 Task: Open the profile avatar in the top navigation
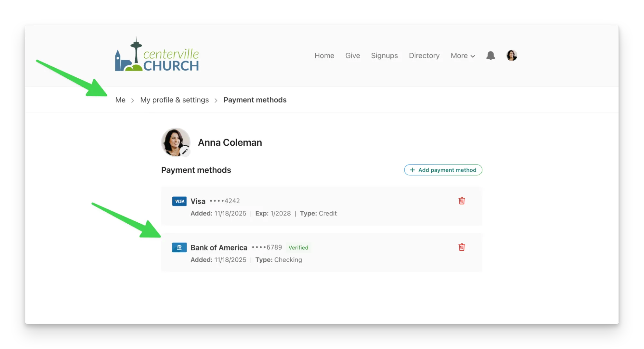coord(512,55)
